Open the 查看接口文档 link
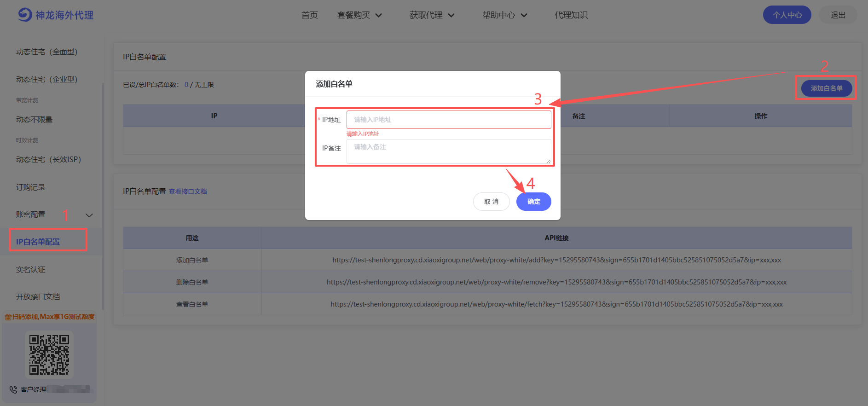 click(x=188, y=191)
